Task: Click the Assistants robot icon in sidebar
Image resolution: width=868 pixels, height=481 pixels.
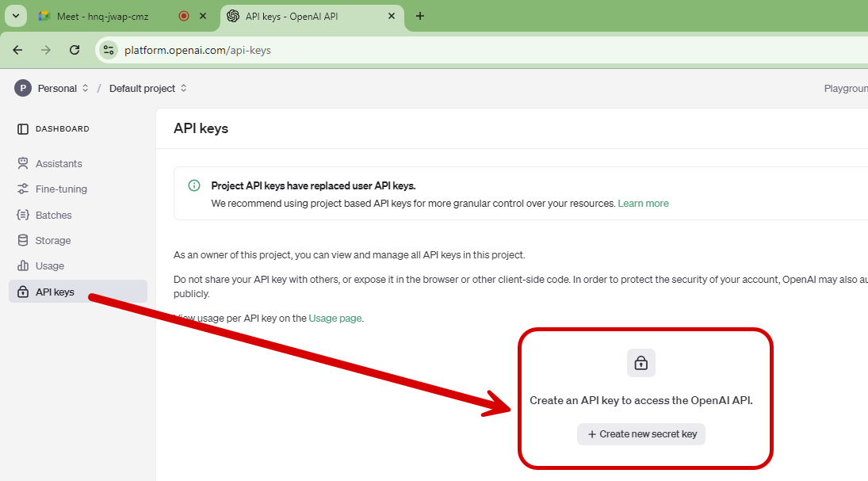Action: [x=23, y=163]
